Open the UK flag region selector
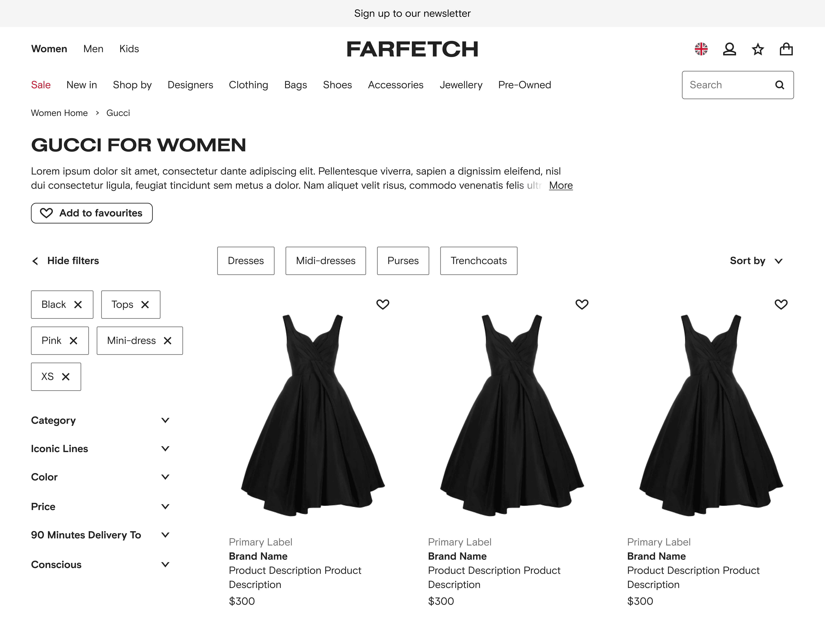The height and width of the screenshot is (644, 825). pos(701,49)
